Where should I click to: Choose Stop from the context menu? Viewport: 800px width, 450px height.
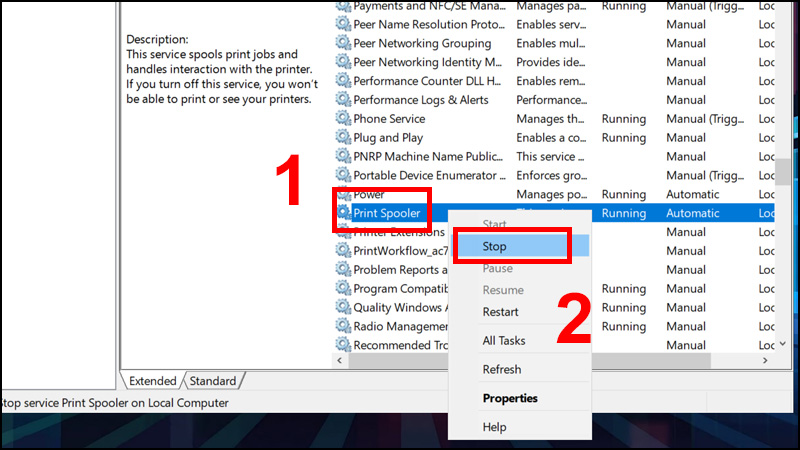(x=495, y=246)
